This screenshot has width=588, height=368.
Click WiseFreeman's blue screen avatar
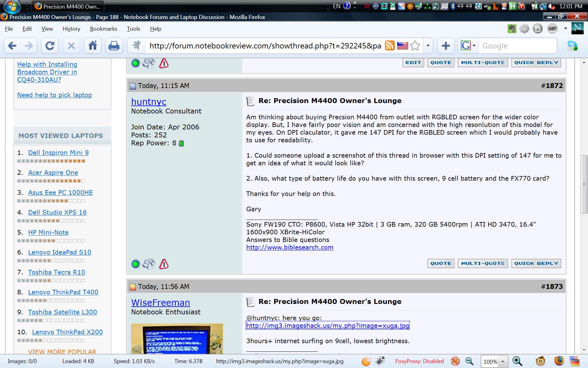177,339
